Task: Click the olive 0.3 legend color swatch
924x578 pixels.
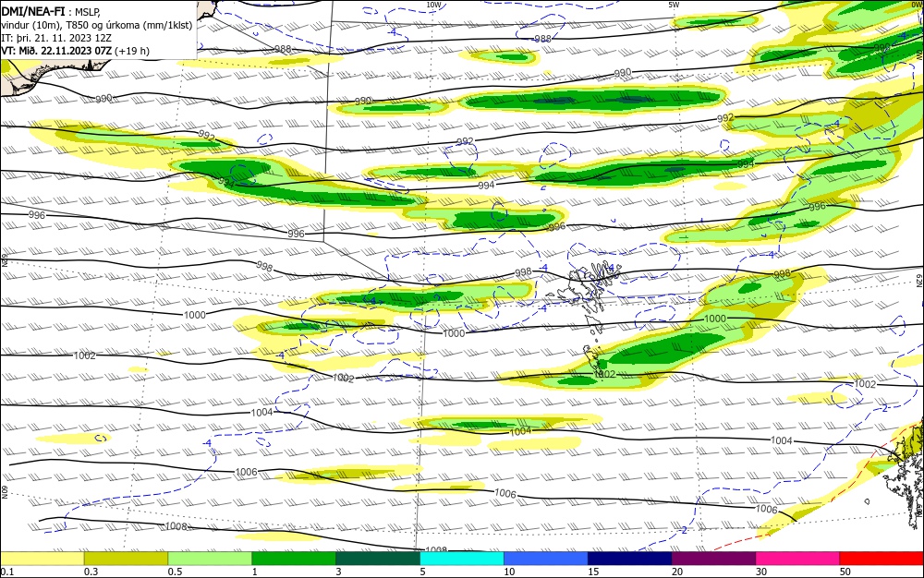Action: tap(126, 559)
